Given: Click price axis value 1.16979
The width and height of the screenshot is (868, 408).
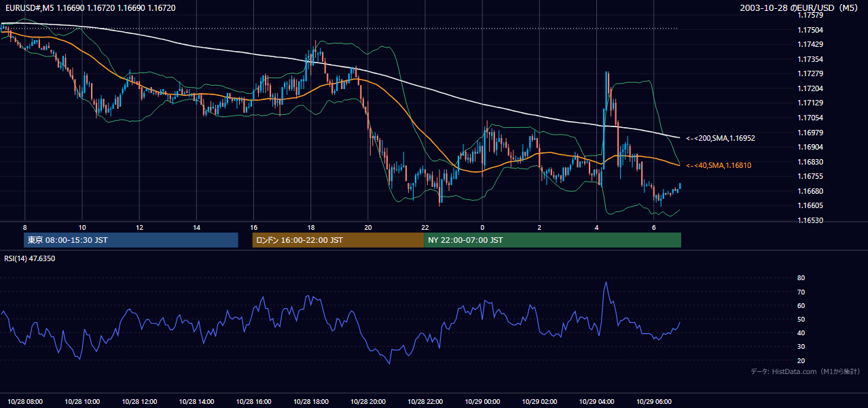Looking at the screenshot, I should click(810, 133).
